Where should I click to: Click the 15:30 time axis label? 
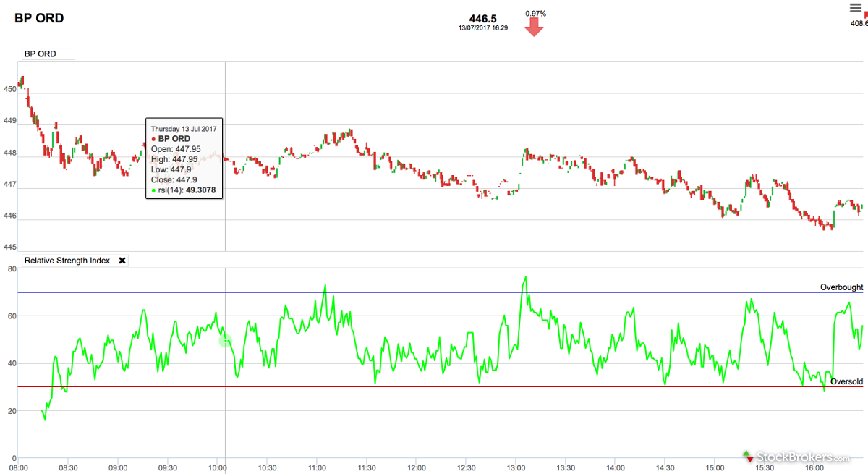(x=764, y=467)
